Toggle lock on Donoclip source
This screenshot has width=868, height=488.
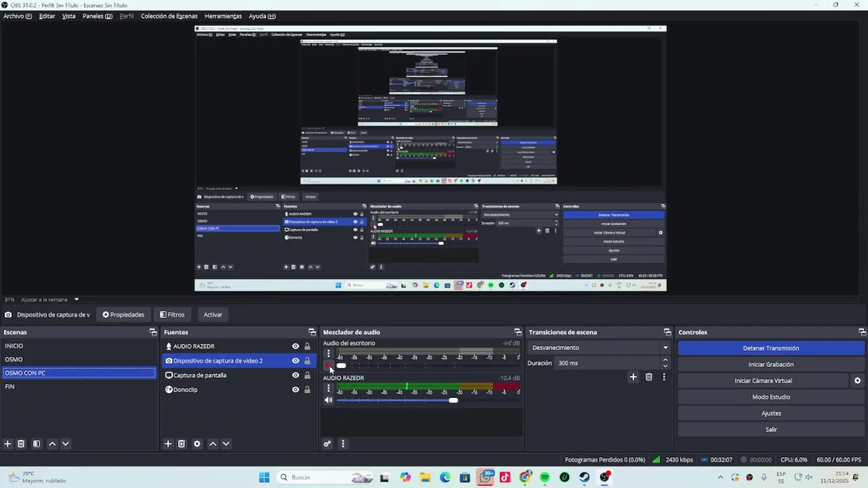click(x=307, y=390)
